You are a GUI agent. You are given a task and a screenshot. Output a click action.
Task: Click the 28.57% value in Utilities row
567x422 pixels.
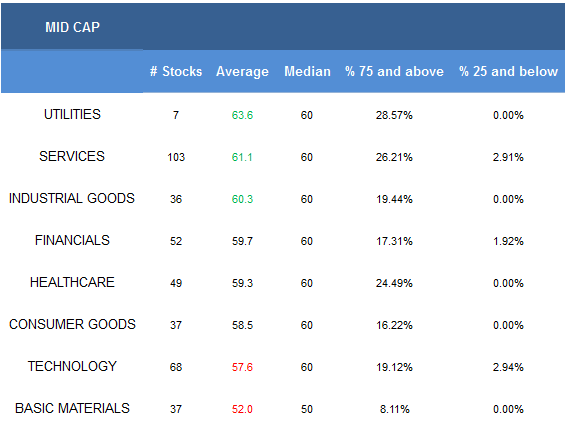(x=394, y=115)
